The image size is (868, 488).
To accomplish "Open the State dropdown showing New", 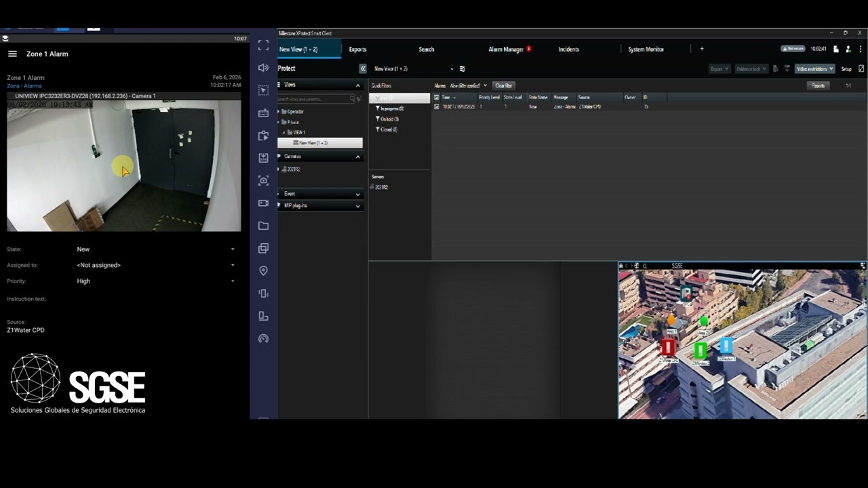I will (x=156, y=249).
